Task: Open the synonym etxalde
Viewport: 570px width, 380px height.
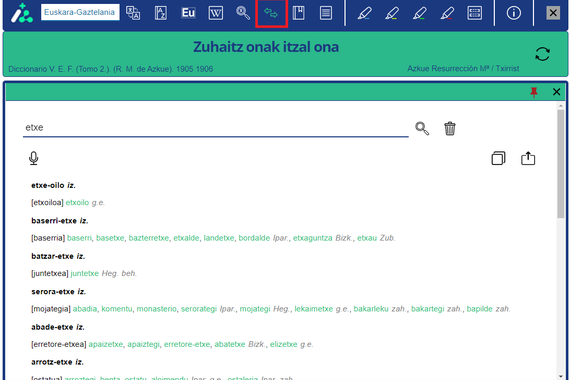Action: [x=186, y=238]
